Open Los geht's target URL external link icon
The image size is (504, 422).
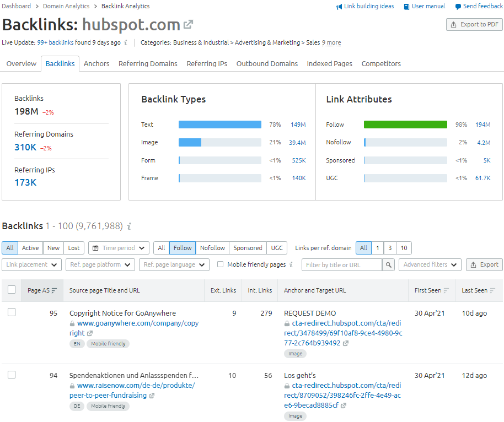[x=344, y=405]
